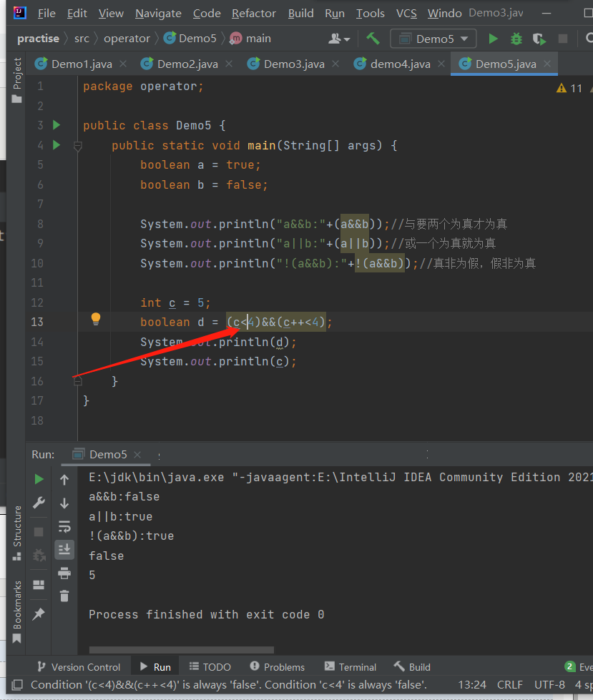Click the practise breadcrumb
The height and width of the screenshot is (700, 593).
[38, 39]
